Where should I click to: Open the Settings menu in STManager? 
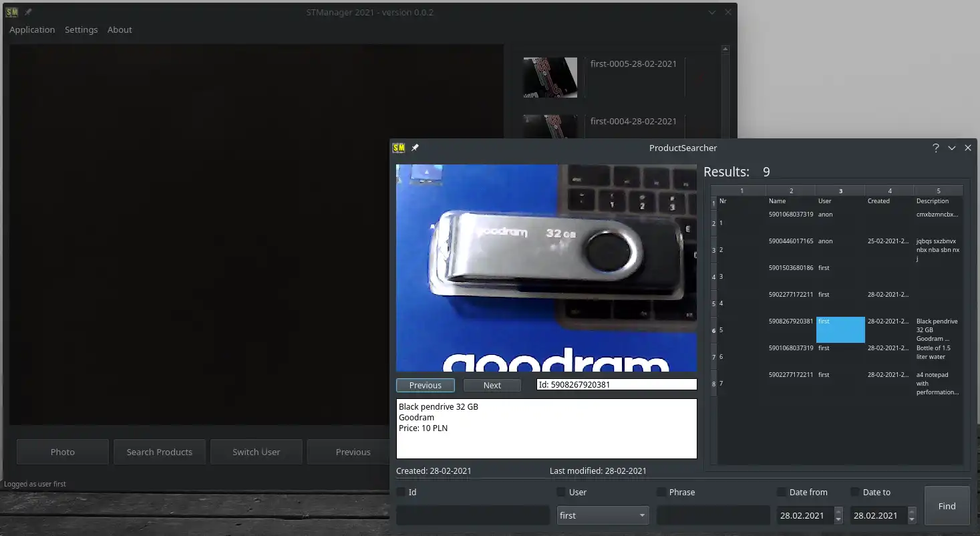pos(81,29)
